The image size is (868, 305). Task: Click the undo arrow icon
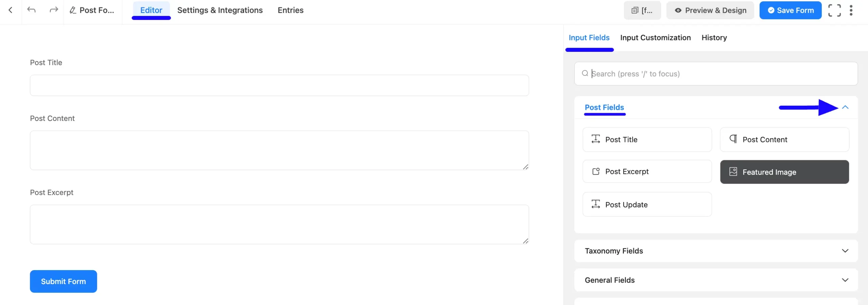click(31, 10)
